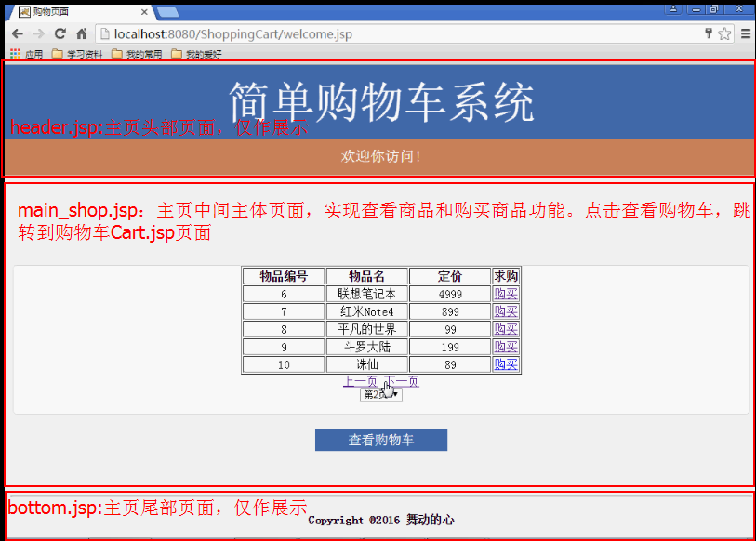Minimize the browser window
The height and width of the screenshot is (541, 756).
point(696,9)
